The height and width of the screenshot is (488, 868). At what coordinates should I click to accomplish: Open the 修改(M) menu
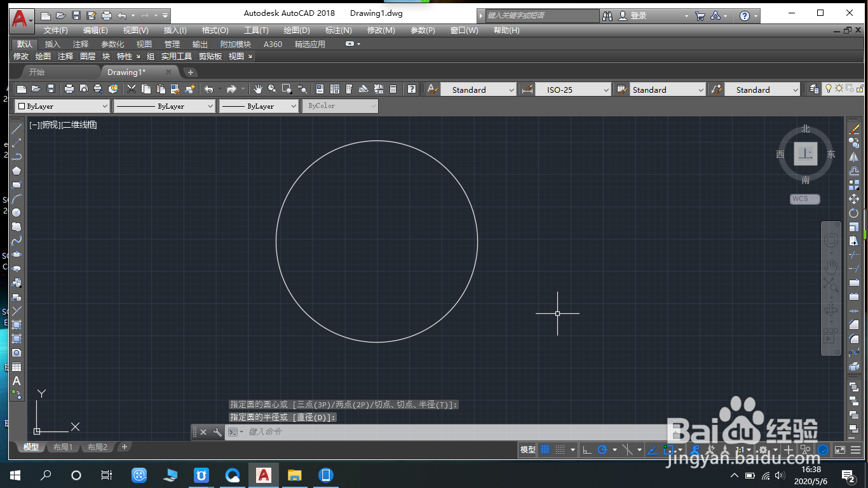pos(381,30)
